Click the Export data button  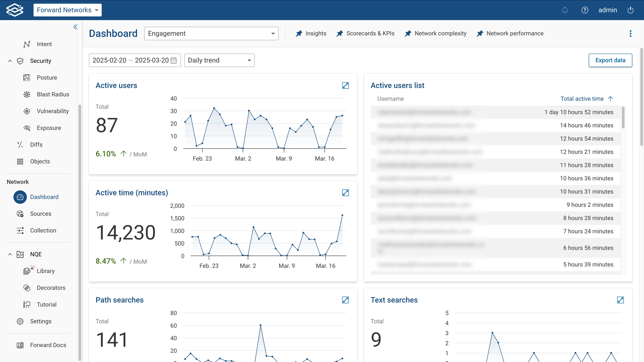coord(610,60)
